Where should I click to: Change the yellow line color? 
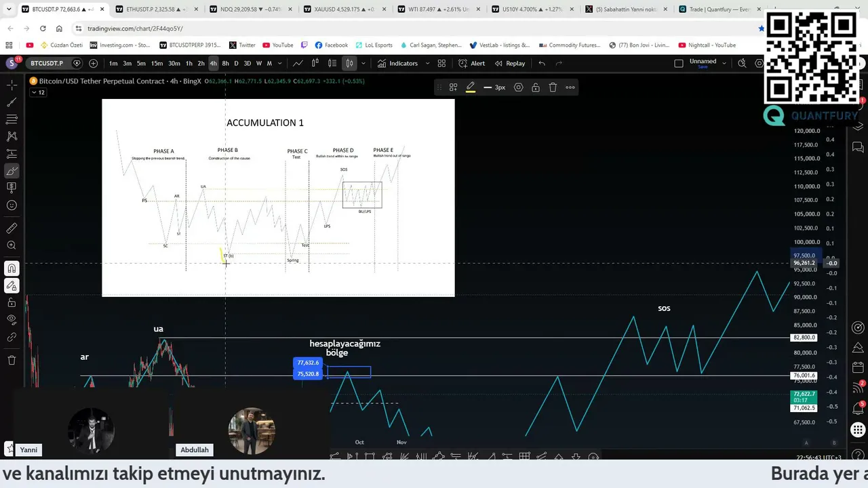coord(470,87)
